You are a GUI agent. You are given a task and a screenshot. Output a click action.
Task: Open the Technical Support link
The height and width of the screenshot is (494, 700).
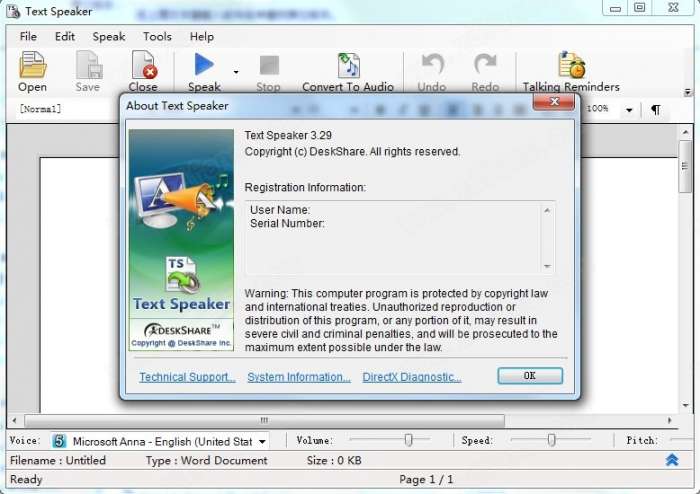[188, 377]
